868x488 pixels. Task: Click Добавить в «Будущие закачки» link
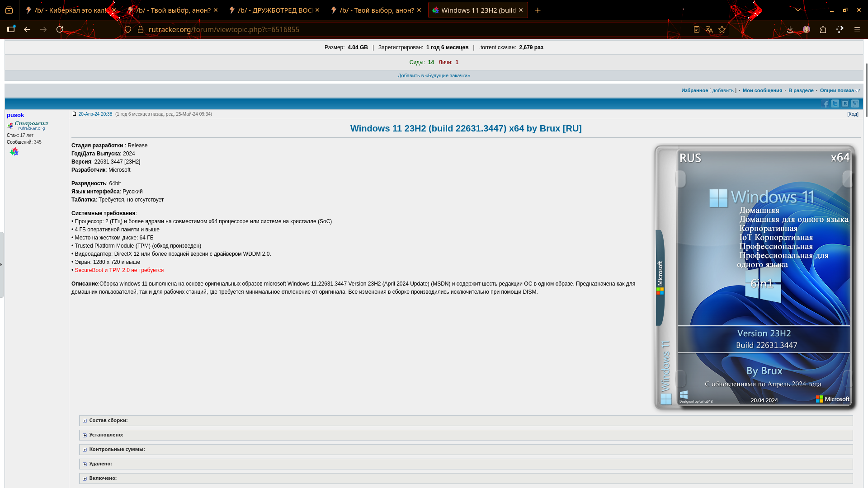[x=434, y=76]
